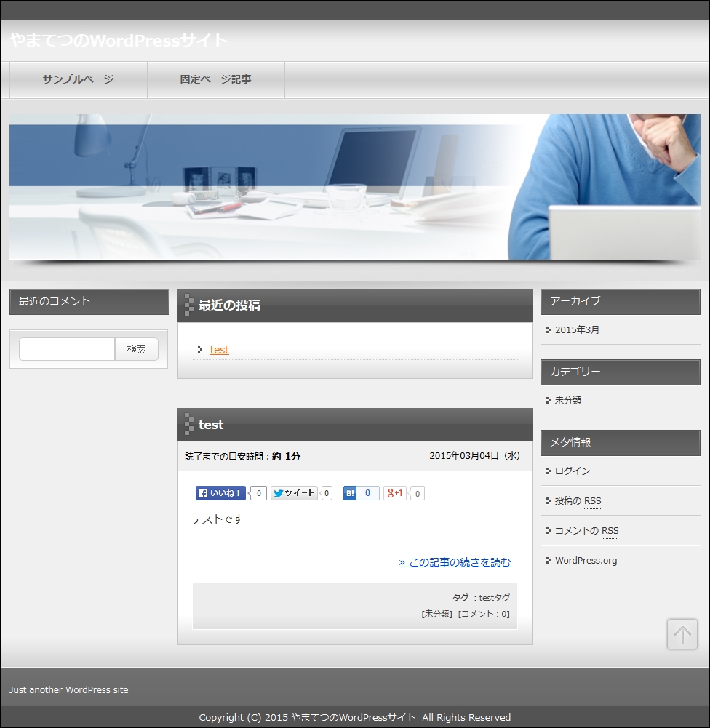This screenshot has width=710, height=728.
Task: Open the 投稿の RSS feed link
Action: coord(578,500)
